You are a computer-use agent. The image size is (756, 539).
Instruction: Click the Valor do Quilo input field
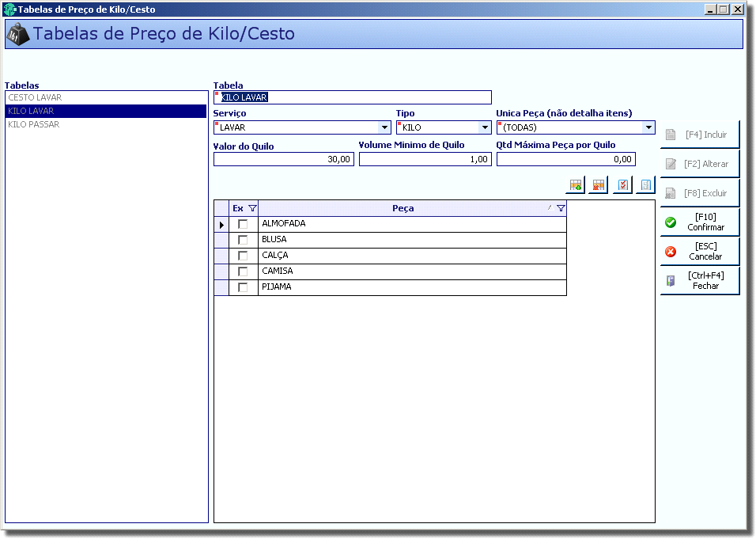[283, 159]
